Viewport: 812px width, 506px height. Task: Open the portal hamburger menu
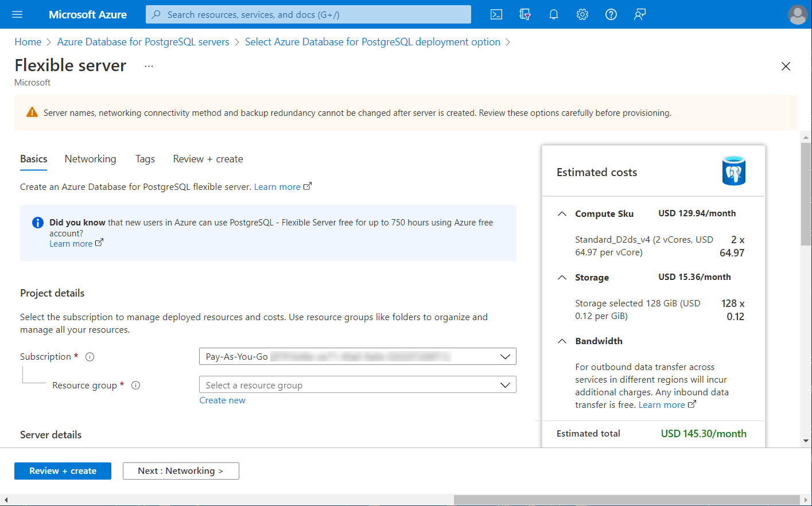(x=17, y=14)
